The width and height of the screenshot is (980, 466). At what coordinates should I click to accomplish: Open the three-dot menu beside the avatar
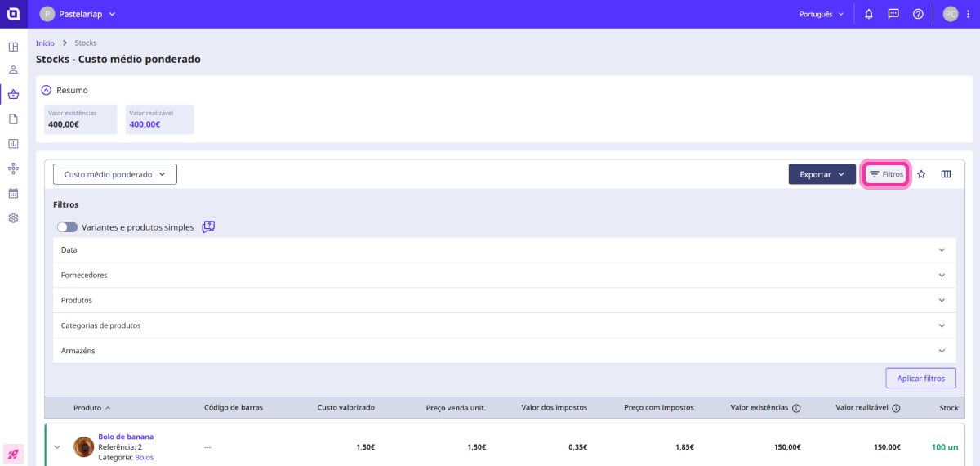968,14
